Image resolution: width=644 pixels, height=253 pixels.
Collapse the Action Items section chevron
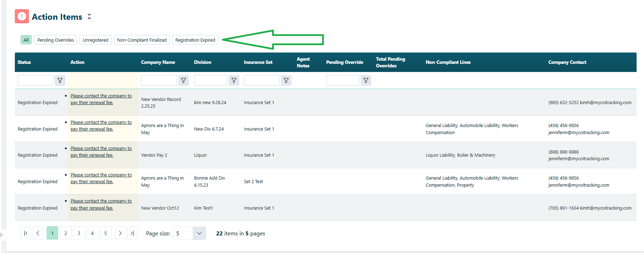pos(89,17)
